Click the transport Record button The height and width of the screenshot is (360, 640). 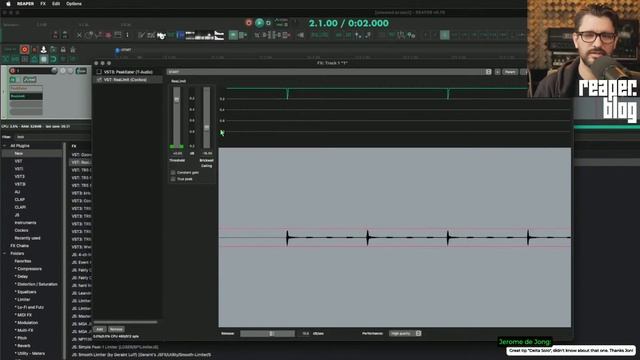click(x=249, y=23)
